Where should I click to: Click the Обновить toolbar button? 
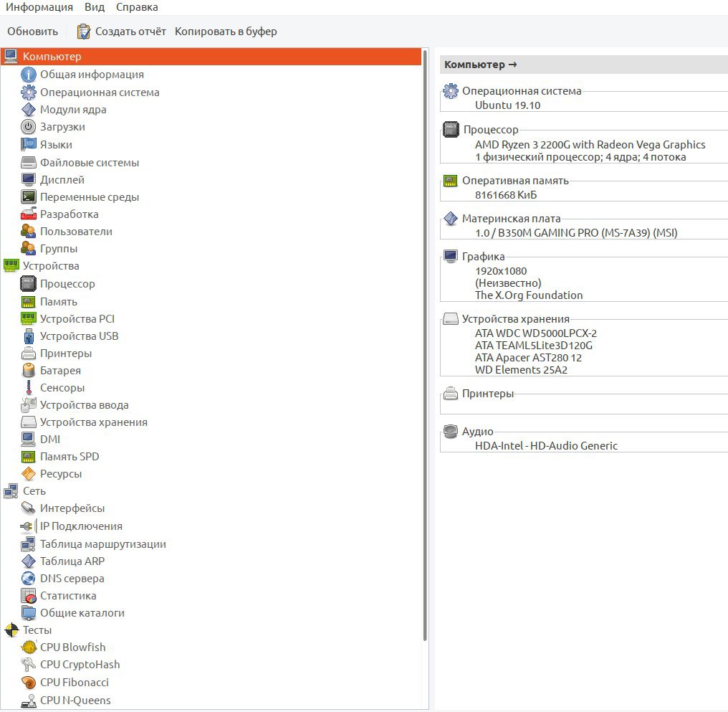point(32,32)
